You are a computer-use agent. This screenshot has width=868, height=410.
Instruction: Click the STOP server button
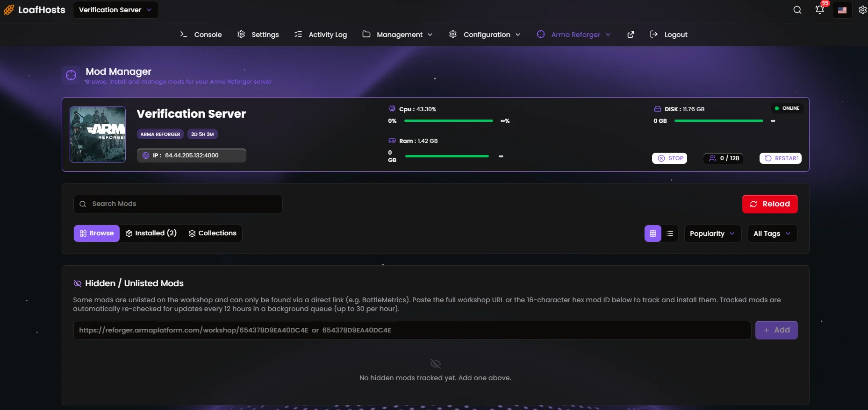coord(669,158)
